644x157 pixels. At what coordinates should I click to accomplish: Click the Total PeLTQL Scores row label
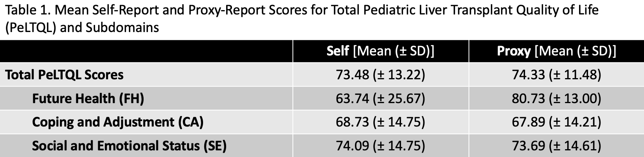pos(64,75)
